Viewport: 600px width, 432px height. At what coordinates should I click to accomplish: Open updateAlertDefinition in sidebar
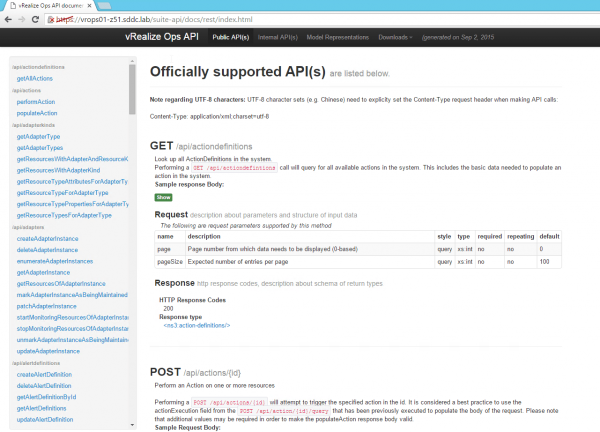tap(45, 420)
